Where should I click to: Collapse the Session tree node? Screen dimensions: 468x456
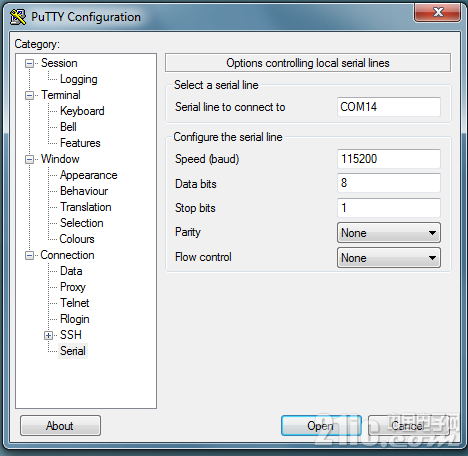coord(30,63)
